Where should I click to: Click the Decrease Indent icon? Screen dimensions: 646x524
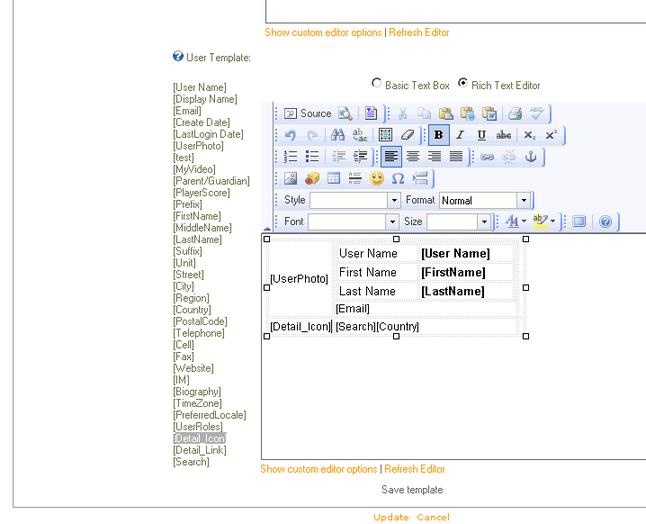(x=339, y=157)
